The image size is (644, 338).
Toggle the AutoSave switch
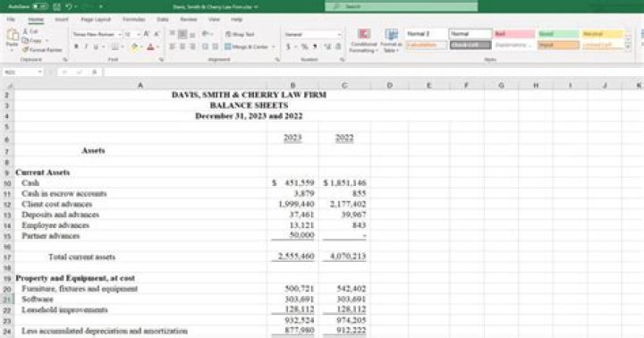[x=40, y=7]
